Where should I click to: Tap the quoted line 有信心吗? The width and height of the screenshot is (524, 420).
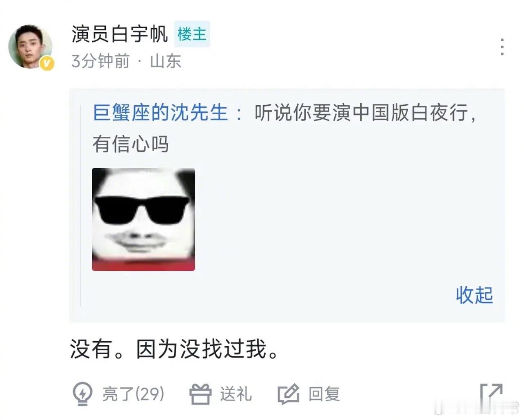click(131, 144)
